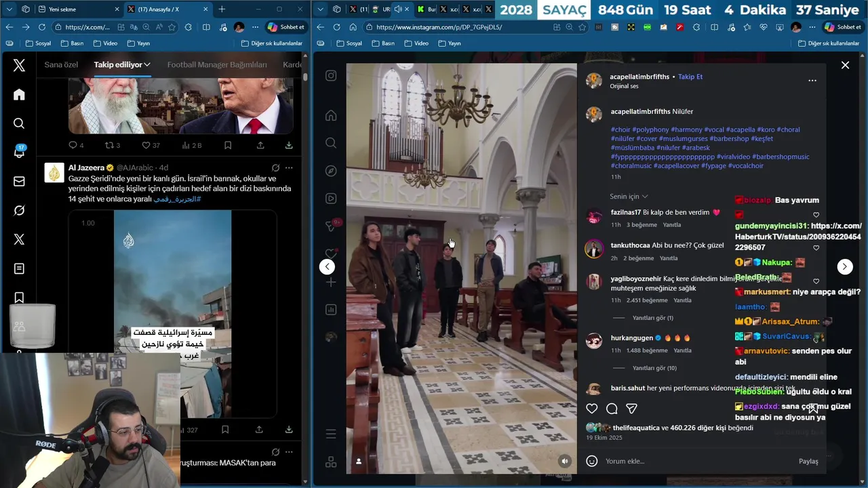868x488 pixels.
Task: Open Instagram Reels icon
Action: (331, 199)
